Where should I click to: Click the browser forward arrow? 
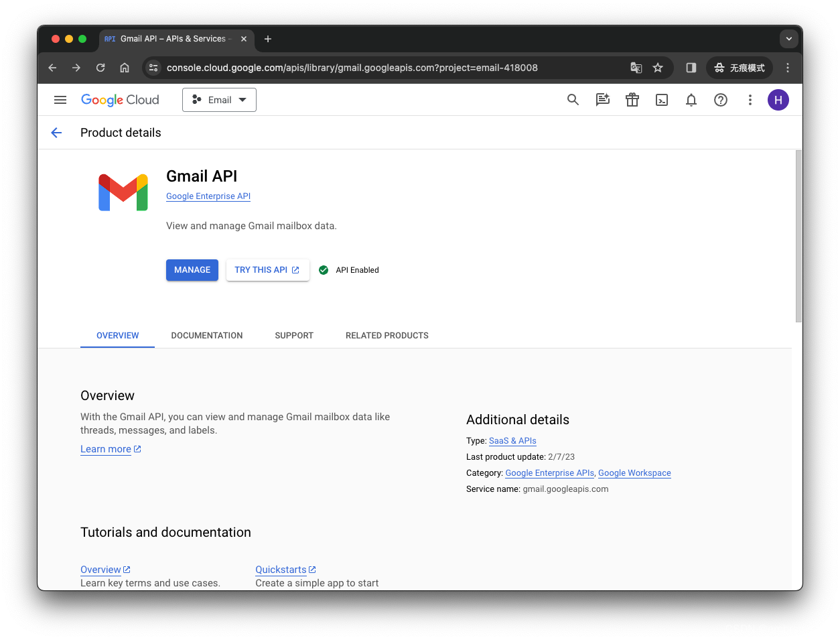point(76,68)
